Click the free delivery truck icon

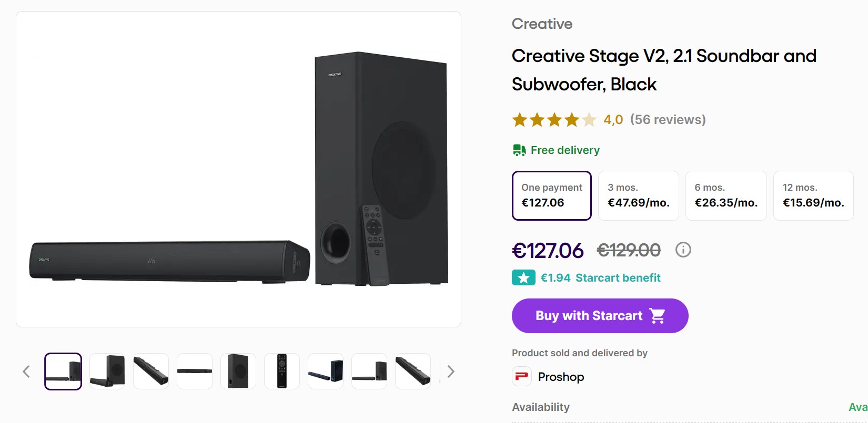coord(519,150)
